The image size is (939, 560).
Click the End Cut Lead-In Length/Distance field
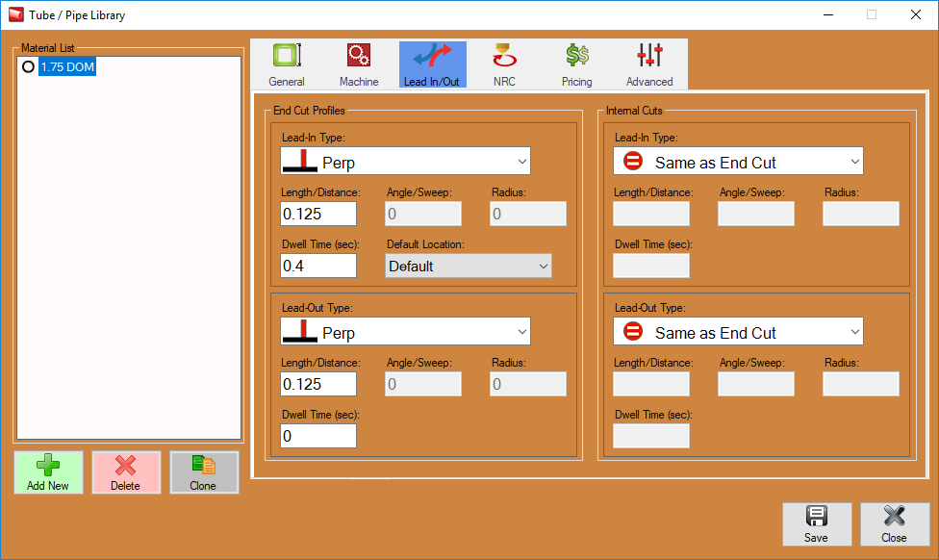(x=318, y=214)
